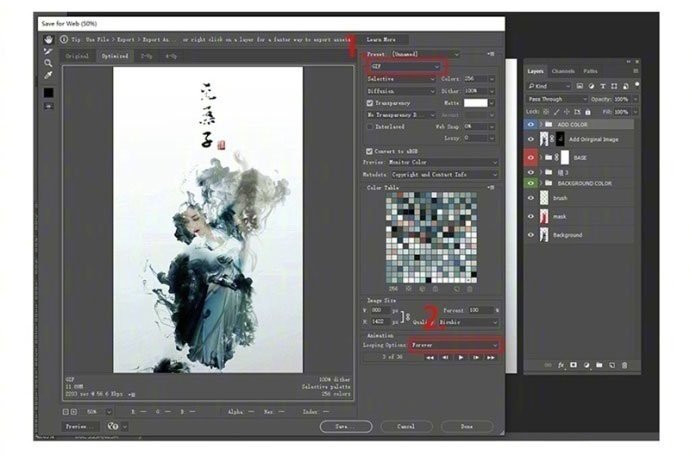Select the Slice Select tool
Viewport: 690px width, 456px height.
[x=48, y=51]
